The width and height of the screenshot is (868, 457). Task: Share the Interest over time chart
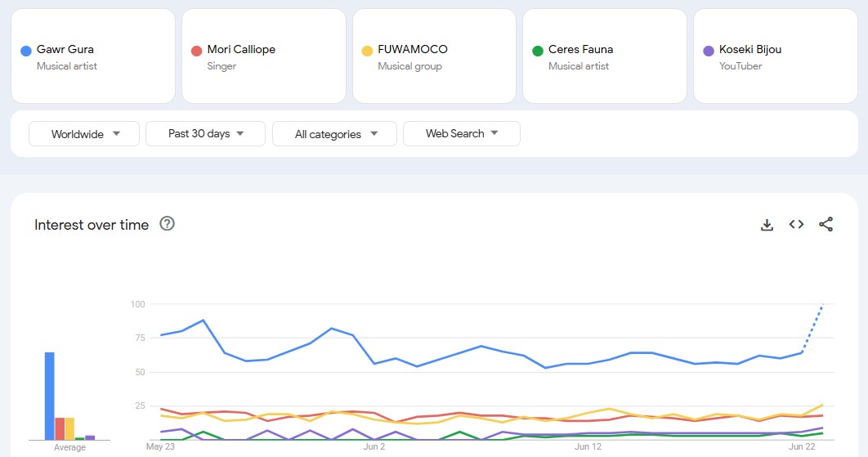(825, 225)
